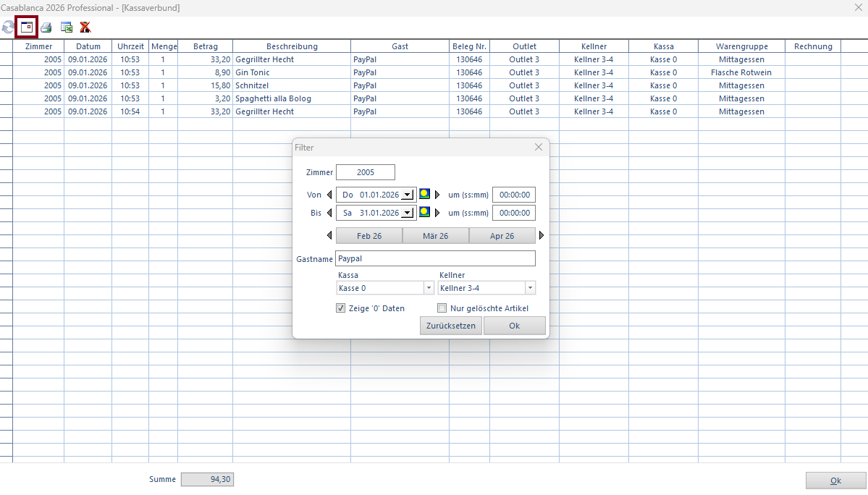Open the Von date picker dropdown

click(x=407, y=195)
